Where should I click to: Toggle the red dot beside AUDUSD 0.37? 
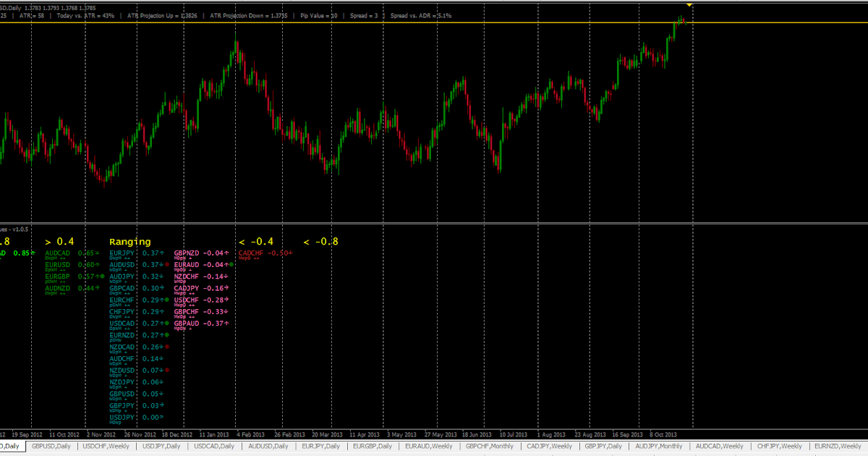click(166, 265)
